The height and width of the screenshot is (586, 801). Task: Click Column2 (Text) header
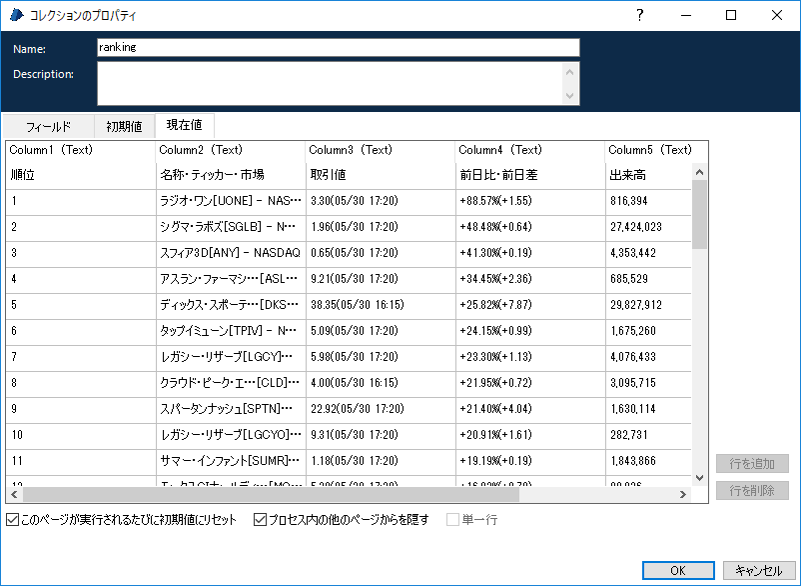230,150
